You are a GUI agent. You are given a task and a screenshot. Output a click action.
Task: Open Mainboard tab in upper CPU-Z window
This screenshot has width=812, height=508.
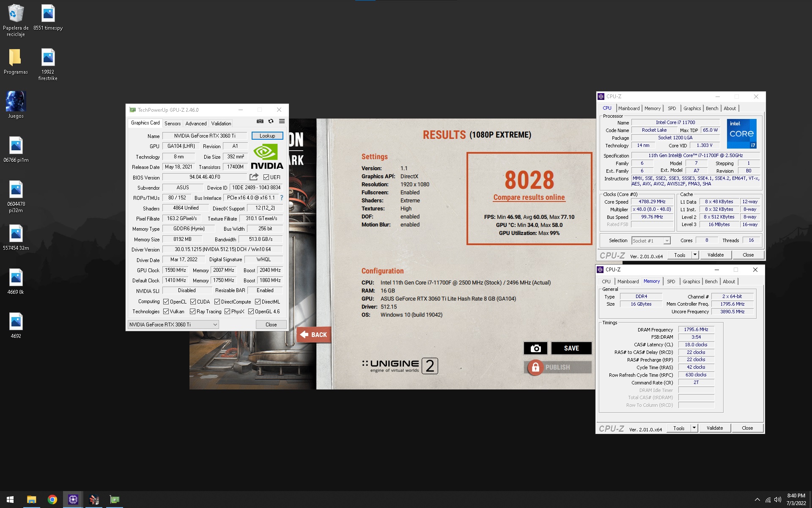(629, 108)
